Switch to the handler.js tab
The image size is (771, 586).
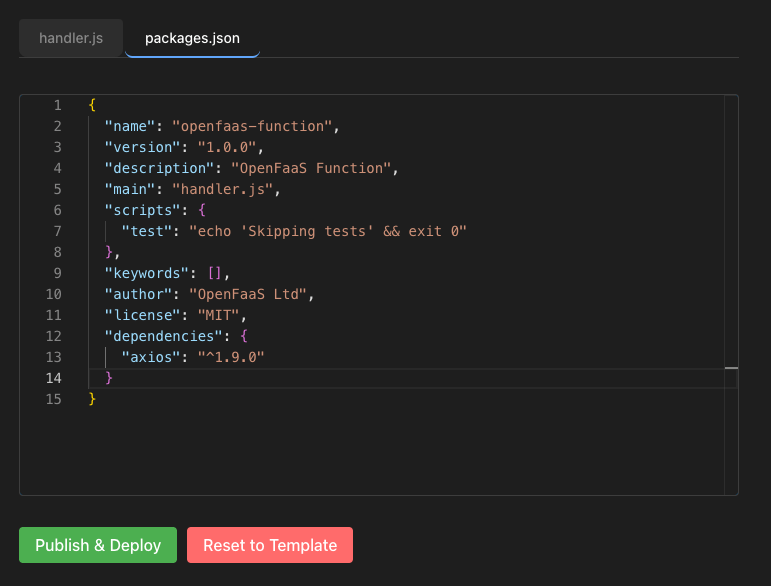[x=71, y=38]
